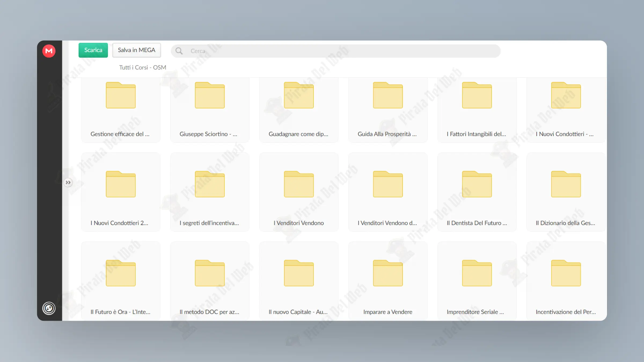Open the I segreti dell'incentiva... folder icon
Image resolution: width=644 pixels, height=362 pixels.
pyautogui.click(x=210, y=184)
